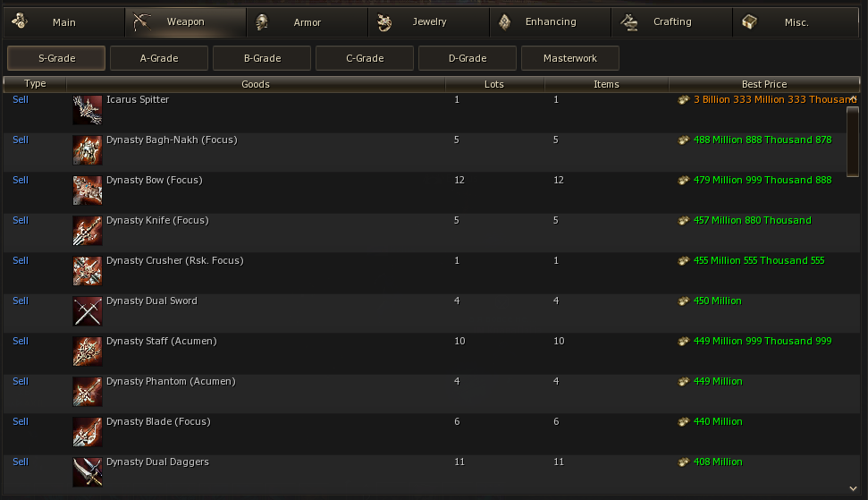This screenshot has width=868, height=500.
Task: Open the Armor tab
Action: point(307,22)
